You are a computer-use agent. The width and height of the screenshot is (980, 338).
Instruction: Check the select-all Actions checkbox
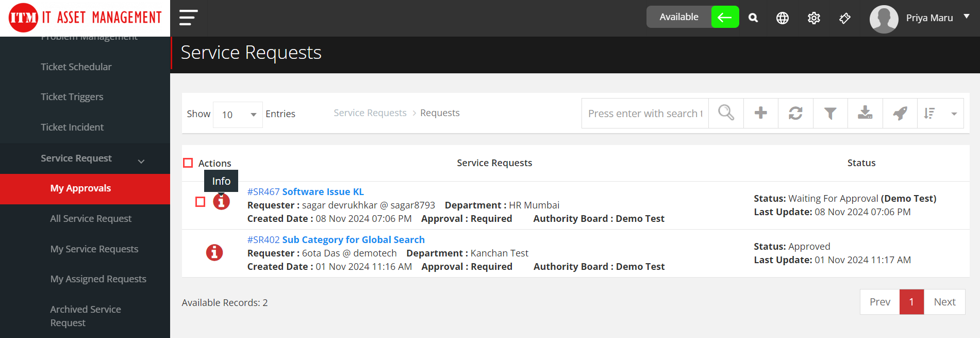[x=188, y=163]
